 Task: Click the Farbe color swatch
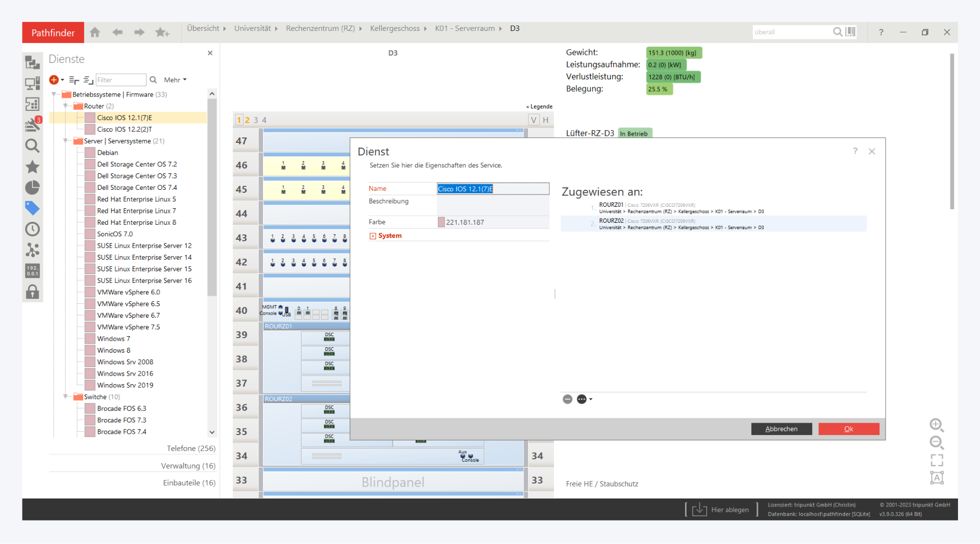[441, 222]
